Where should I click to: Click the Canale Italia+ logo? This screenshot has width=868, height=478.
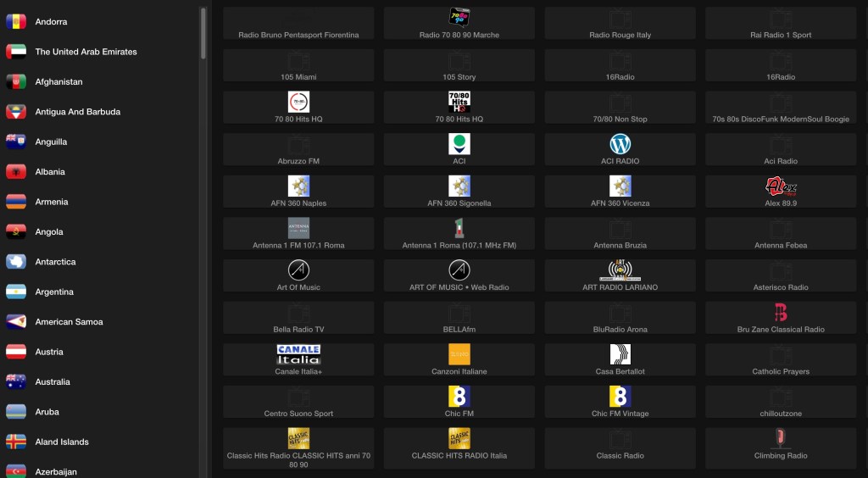tap(298, 354)
